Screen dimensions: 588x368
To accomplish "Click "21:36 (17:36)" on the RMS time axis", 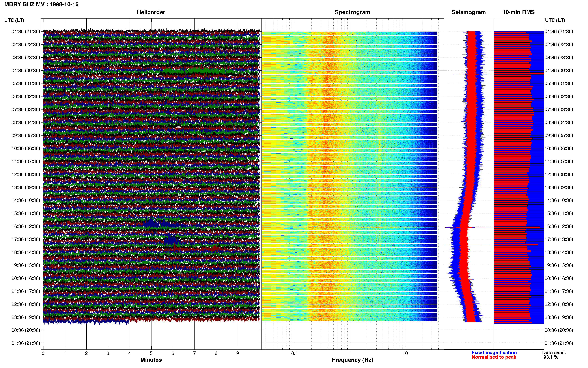I will (559, 291).
